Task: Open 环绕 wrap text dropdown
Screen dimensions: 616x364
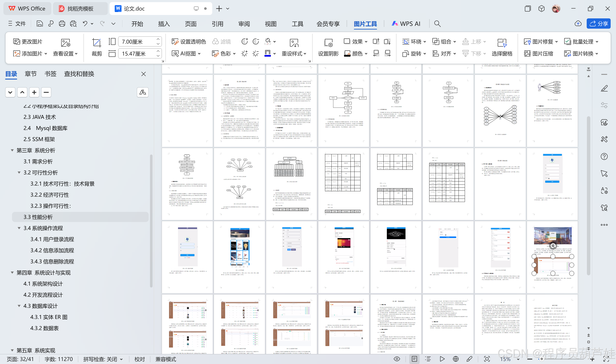Action: coord(414,41)
